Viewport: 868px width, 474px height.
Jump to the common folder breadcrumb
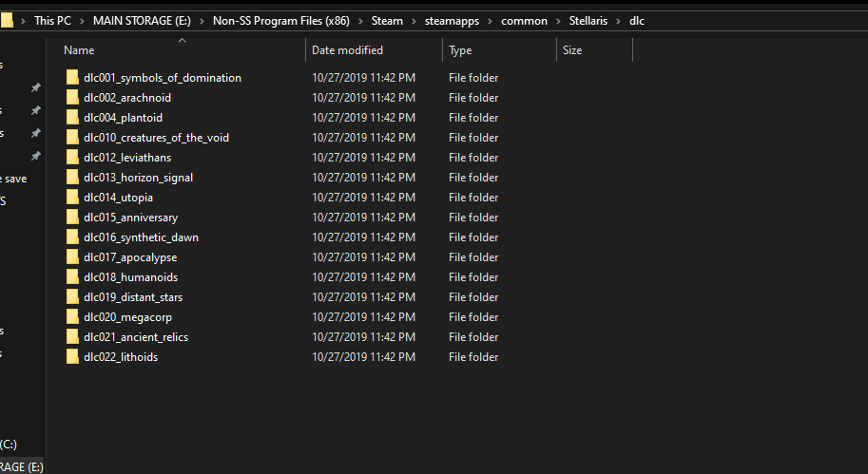[x=523, y=21]
